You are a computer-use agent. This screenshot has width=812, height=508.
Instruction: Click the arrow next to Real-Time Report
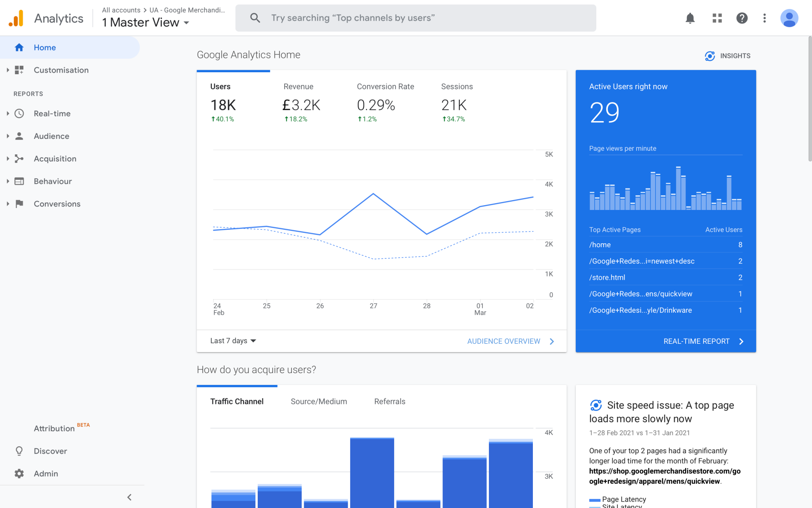click(x=741, y=341)
